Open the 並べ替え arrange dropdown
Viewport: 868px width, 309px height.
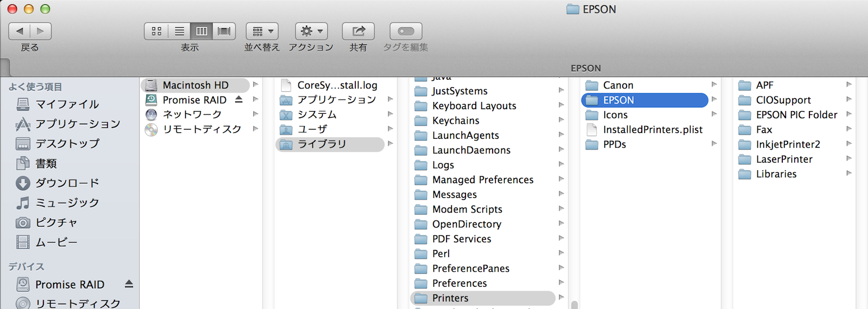coord(263,31)
